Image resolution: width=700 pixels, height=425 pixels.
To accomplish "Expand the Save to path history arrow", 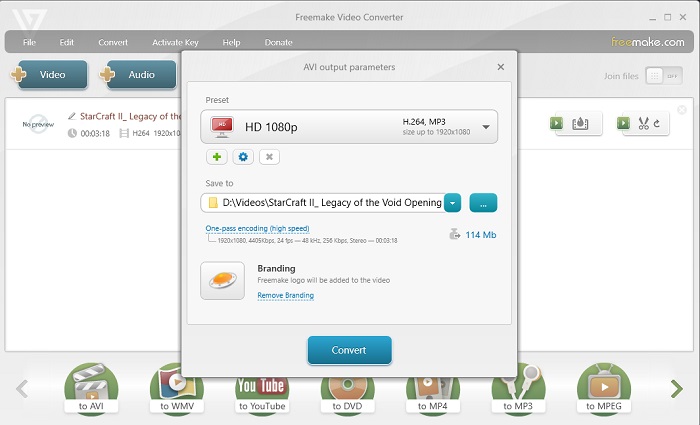I will [x=452, y=203].
